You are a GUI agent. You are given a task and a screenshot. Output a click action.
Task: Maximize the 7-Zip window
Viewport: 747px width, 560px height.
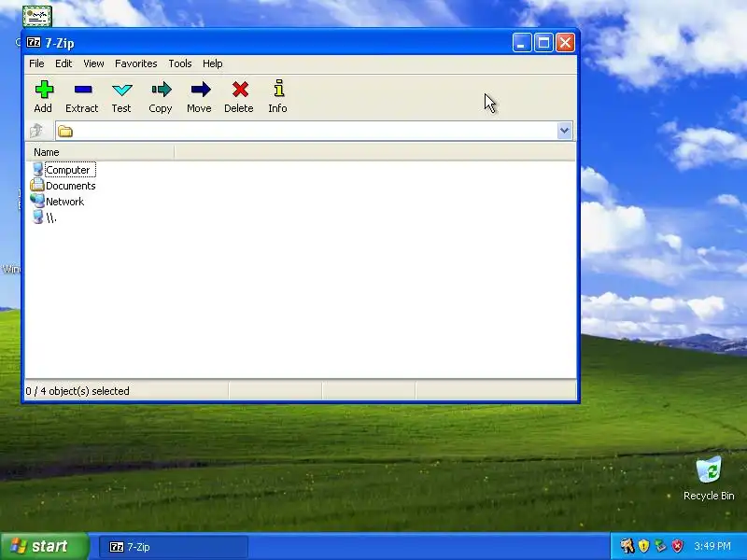point(543,43)
